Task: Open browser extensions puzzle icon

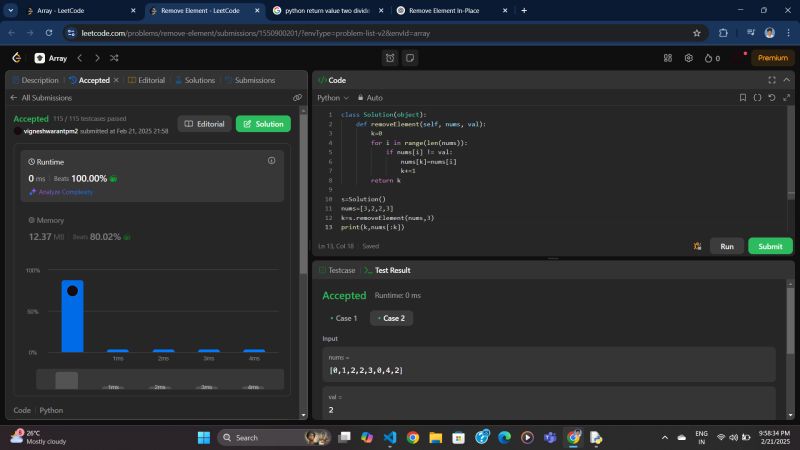Action: tap(723, 33)
